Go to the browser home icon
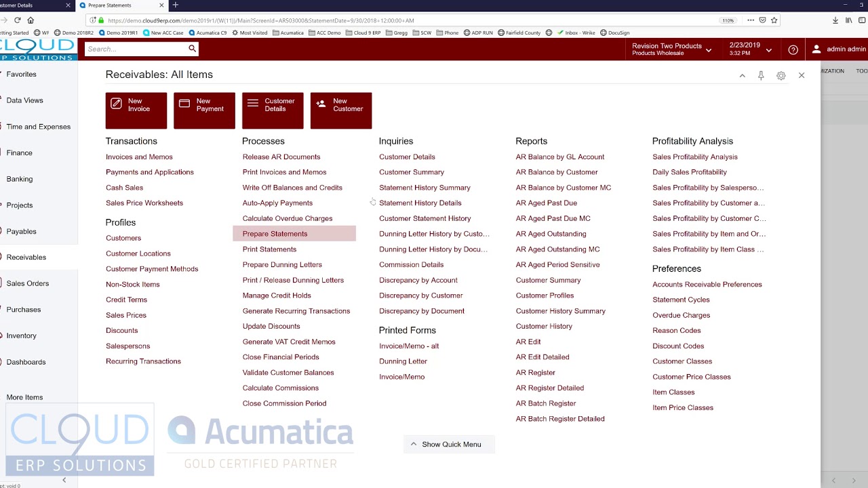The image size is (868, 488). (31, 20)
